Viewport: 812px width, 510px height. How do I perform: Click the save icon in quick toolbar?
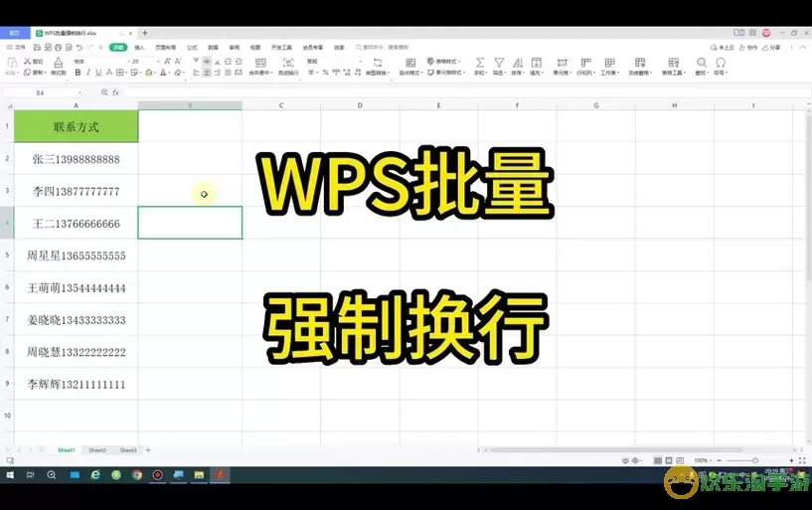(x=37, y=47)
